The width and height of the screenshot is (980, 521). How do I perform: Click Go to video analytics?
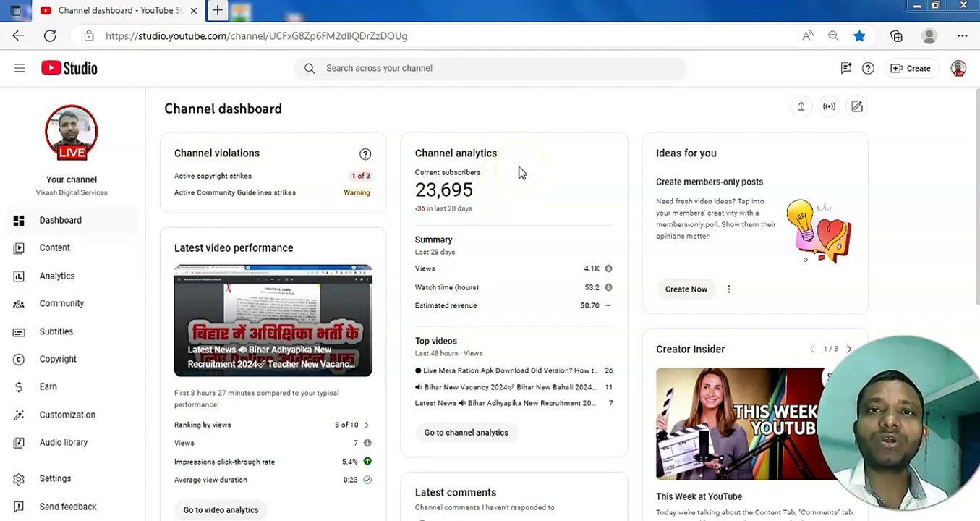(221, 509)
